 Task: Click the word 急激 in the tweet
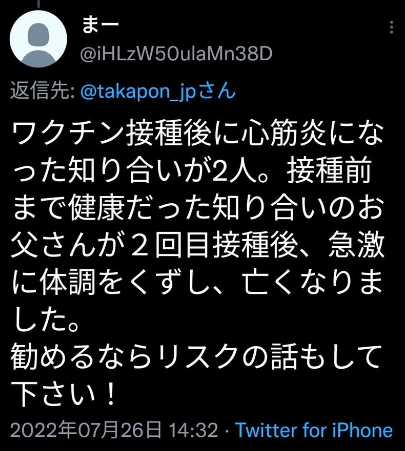tap(356, 247)
